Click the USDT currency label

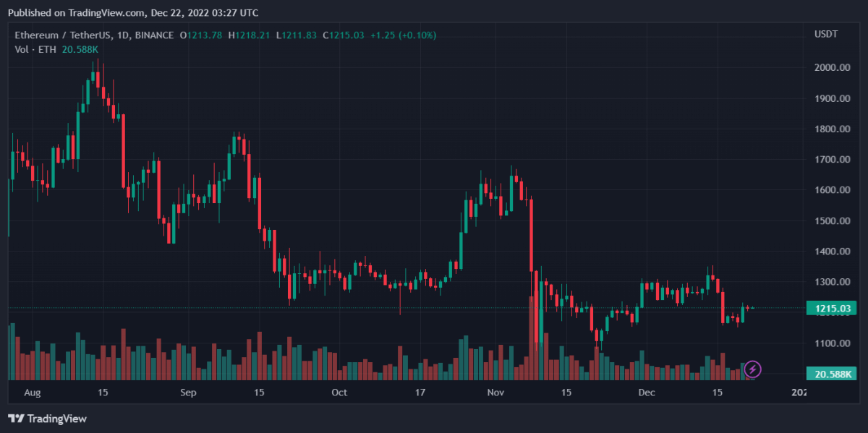(x=825, y=35)
